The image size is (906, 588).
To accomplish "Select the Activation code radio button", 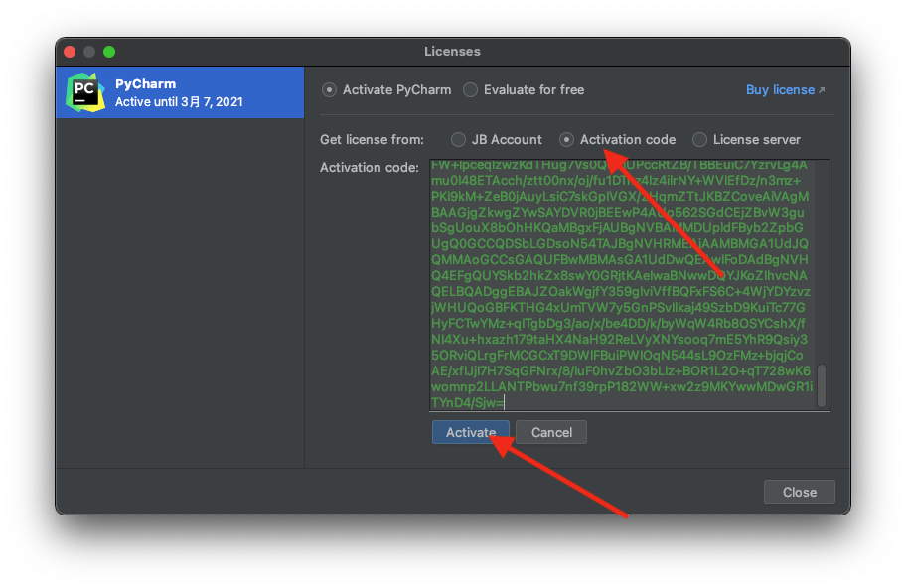I will coord(567,140).
